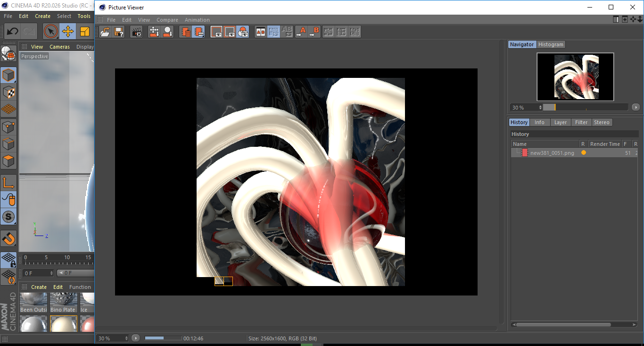Select the Live Selection cursor tool

coord(50,32)
